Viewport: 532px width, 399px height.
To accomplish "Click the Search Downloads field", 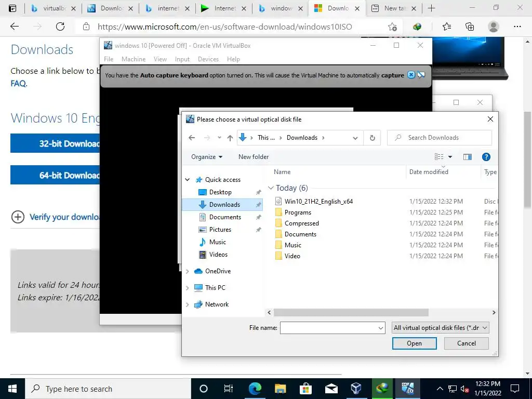I will [x=440, y=138].
